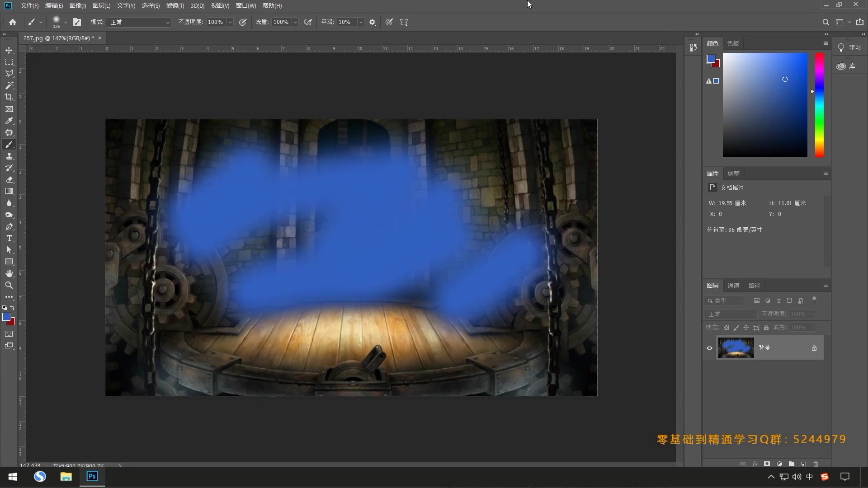Viewport: 868px width, 488px height.
Task: Enable airbrush-style build-up
Action: tap(308, 22)
